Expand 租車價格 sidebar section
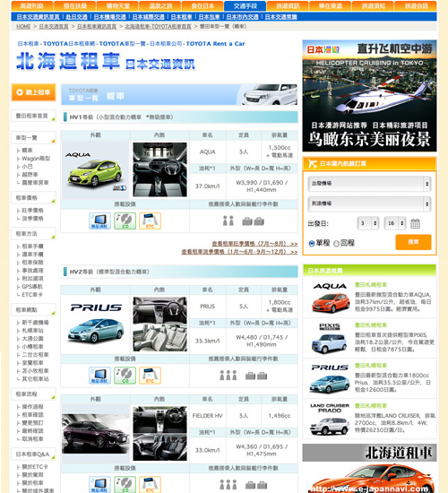The image size is (448, 493). click(33, 198)
